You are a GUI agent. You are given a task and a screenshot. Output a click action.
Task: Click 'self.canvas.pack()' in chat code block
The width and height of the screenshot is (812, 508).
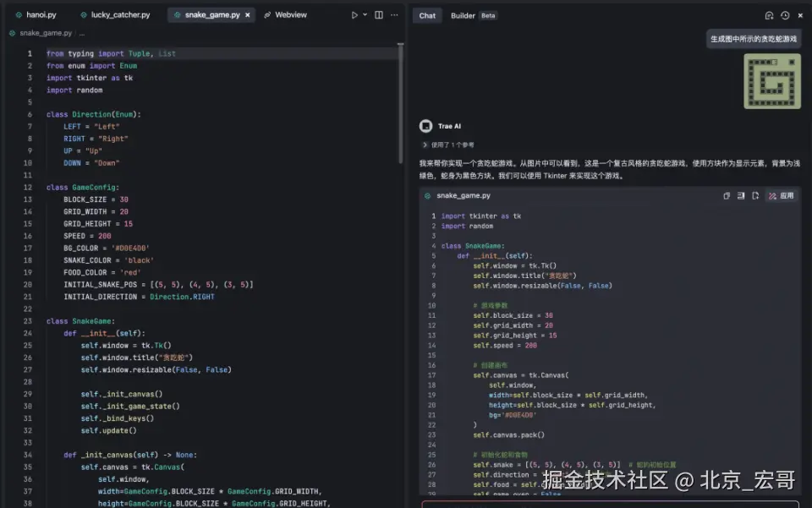508,435
